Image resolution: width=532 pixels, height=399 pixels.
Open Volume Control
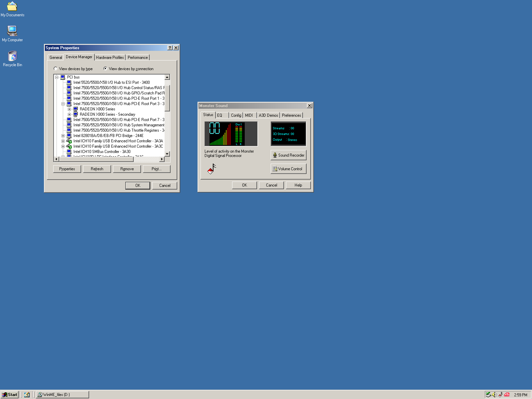pyautogui.click(x=288, y=169)
